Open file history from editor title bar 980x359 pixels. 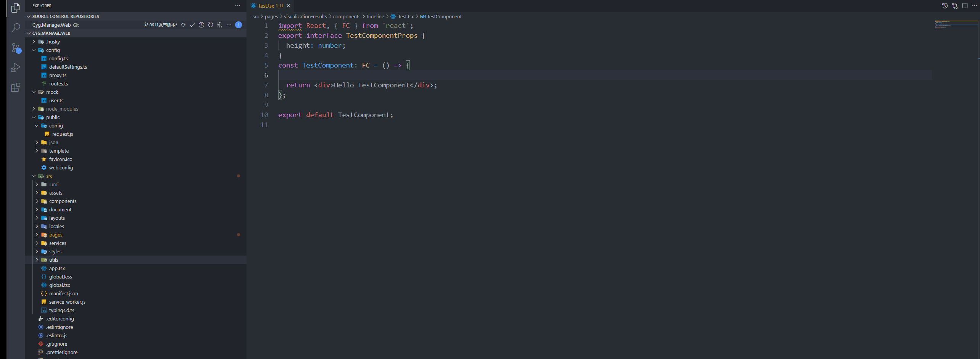(945, 6)
